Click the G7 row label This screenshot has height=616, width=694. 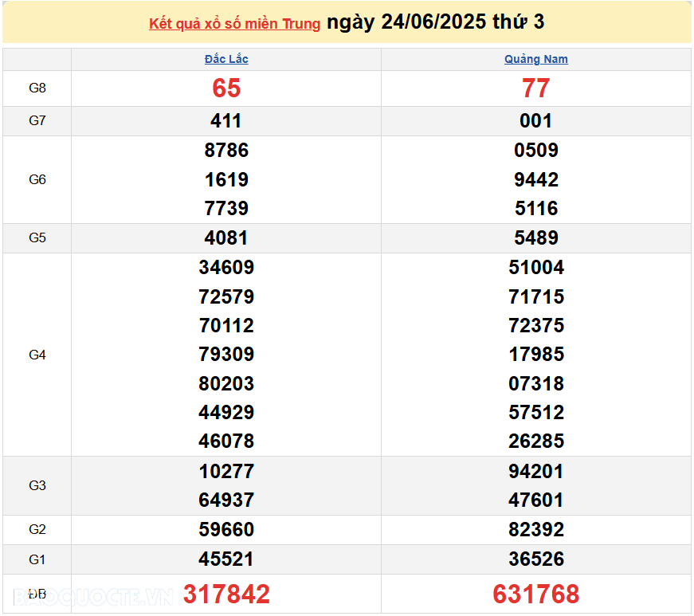pos(37,121)
